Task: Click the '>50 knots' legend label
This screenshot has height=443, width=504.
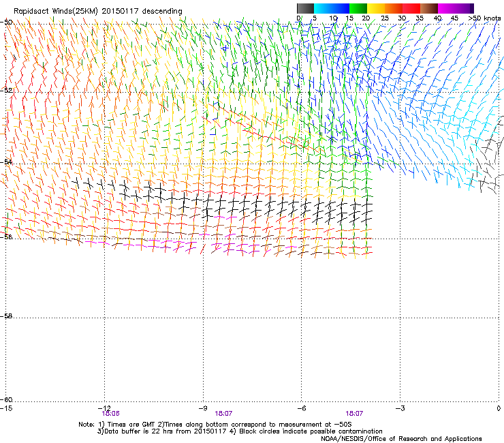Action: (484, 18)
